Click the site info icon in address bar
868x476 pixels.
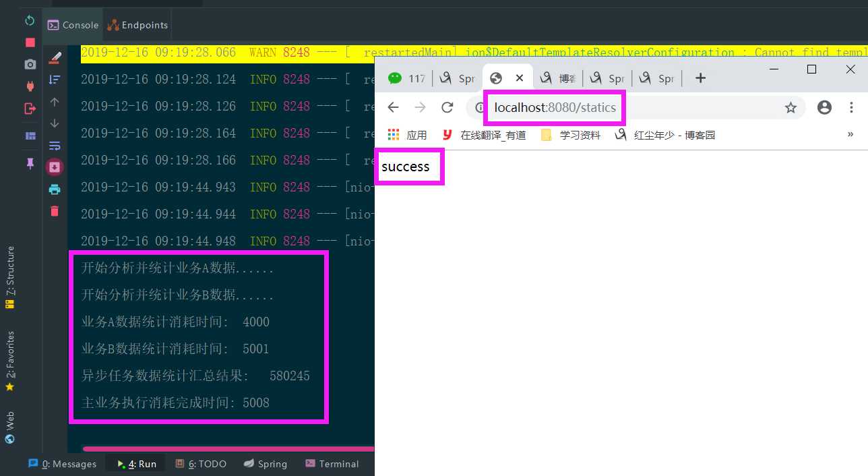click(479, 107)
